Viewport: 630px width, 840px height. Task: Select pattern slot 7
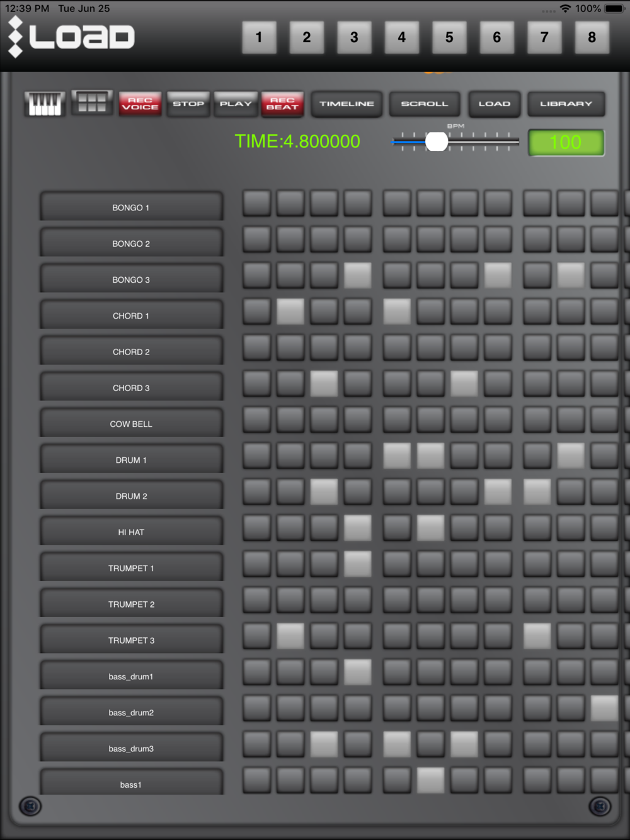point(544,37)
